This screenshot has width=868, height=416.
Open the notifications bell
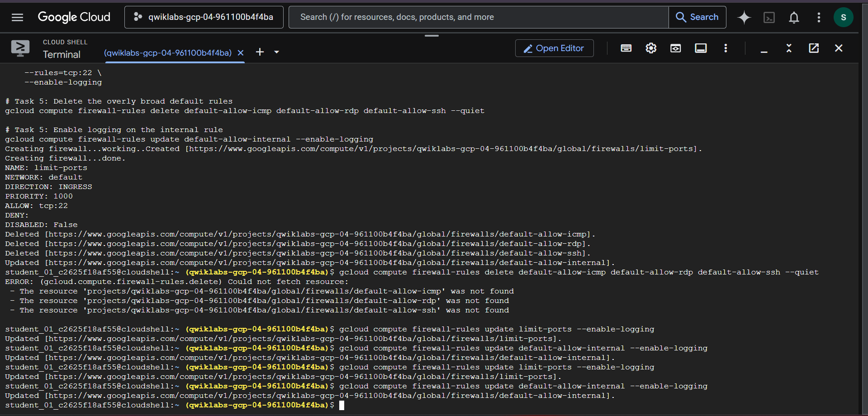(794, 17)
